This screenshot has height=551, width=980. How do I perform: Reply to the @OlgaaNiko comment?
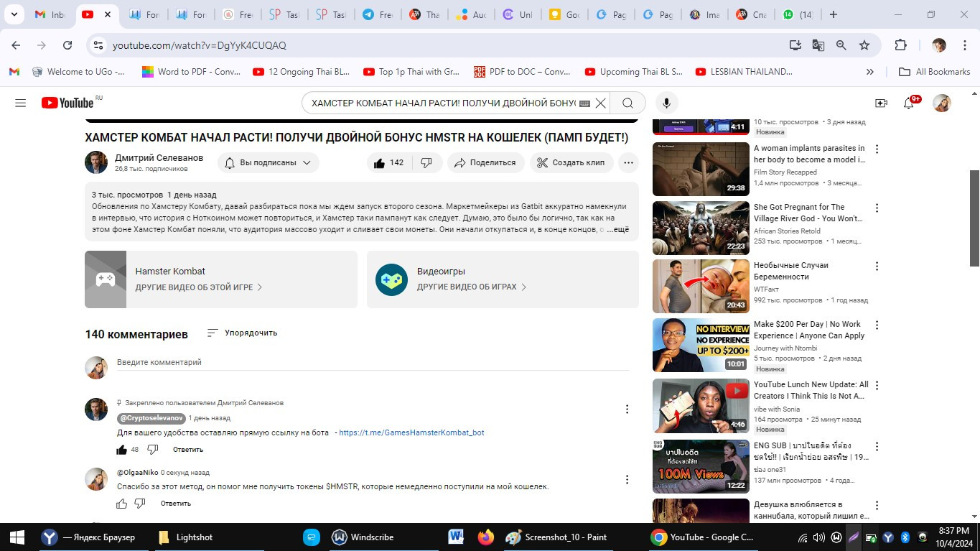click(176, 504)
